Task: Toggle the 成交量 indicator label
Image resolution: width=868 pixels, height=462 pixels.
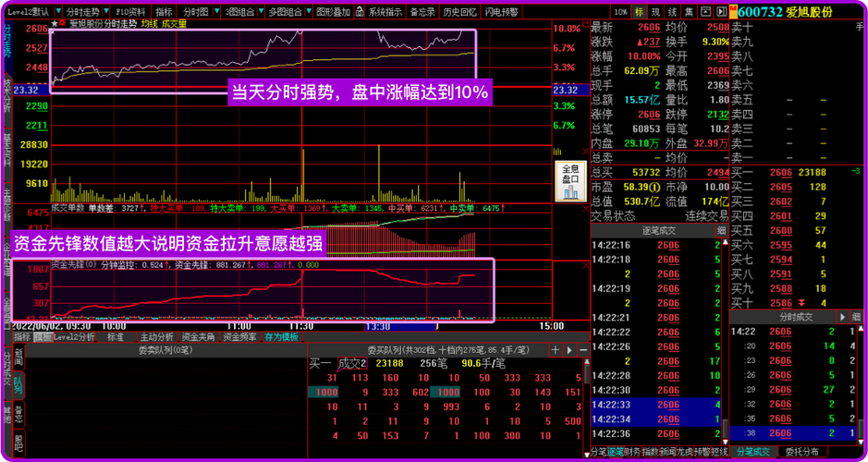Action: pos(173,22)
